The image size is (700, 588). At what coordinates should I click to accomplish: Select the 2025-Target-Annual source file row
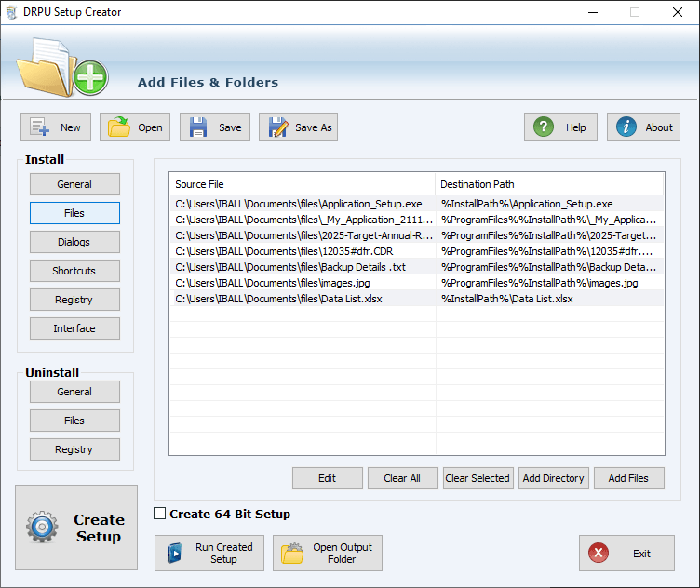click(303, 235)
